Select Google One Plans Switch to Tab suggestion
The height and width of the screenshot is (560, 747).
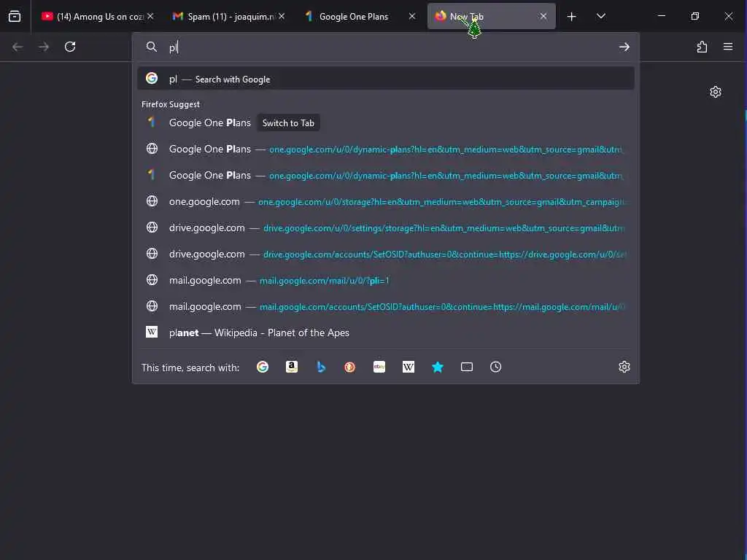click(x=385, y=122)
